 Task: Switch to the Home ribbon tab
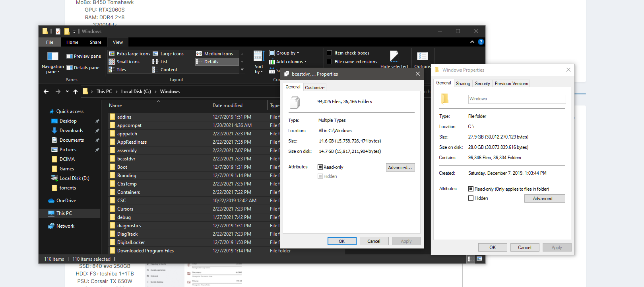tap(72, 42)
